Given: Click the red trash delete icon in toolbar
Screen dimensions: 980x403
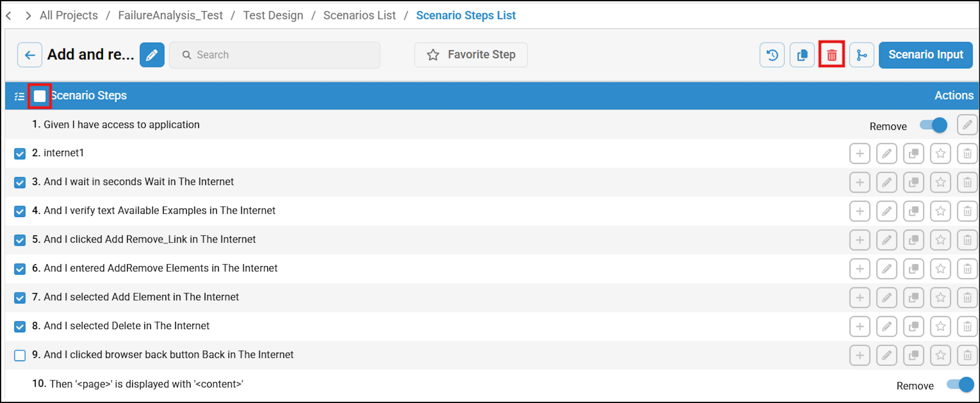Looking at the screenshot, I should coord(832,55).
